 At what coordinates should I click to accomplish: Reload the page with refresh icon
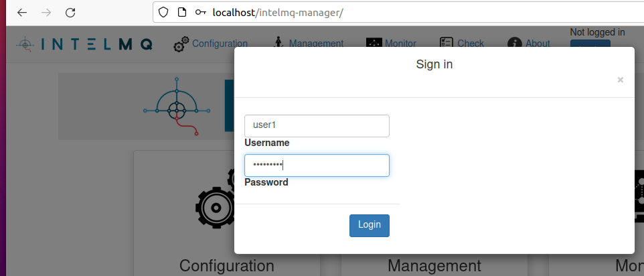70,13
